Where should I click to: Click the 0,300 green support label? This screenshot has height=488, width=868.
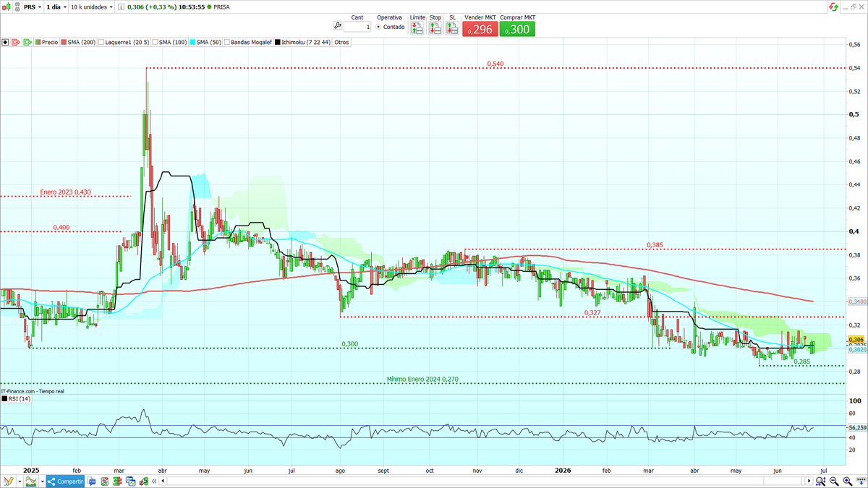click(350, 344)
